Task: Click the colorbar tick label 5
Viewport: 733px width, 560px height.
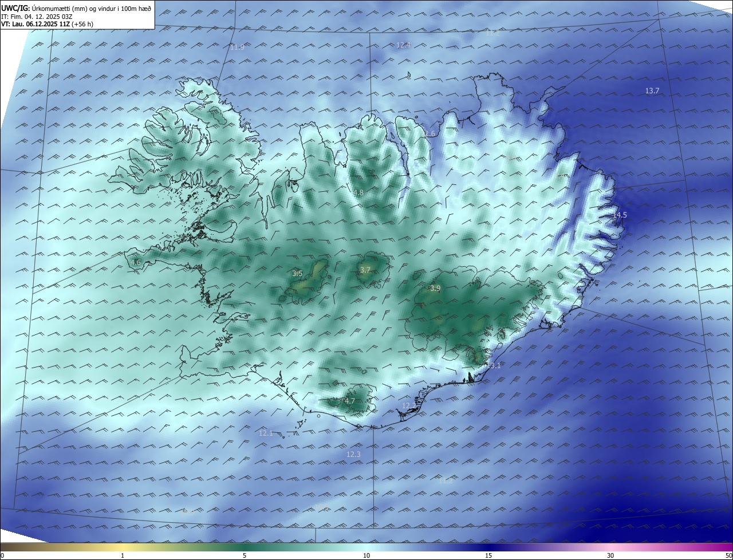Action: coord(245,556)
